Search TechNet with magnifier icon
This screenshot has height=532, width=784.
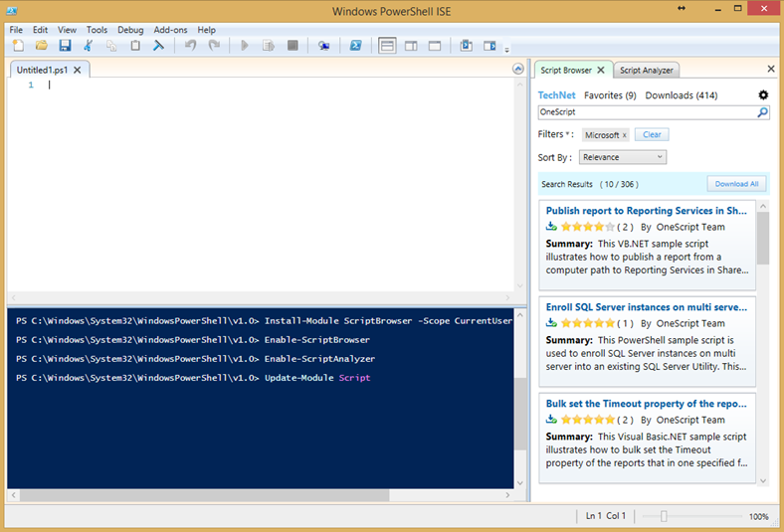click(762, 112)
